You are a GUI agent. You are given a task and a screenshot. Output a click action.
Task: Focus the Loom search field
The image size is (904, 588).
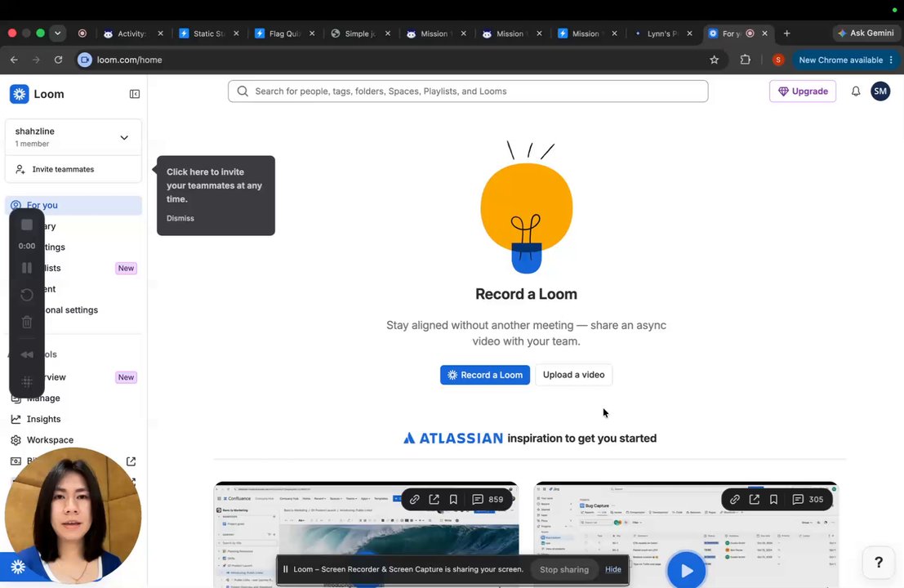pos(468,91)
